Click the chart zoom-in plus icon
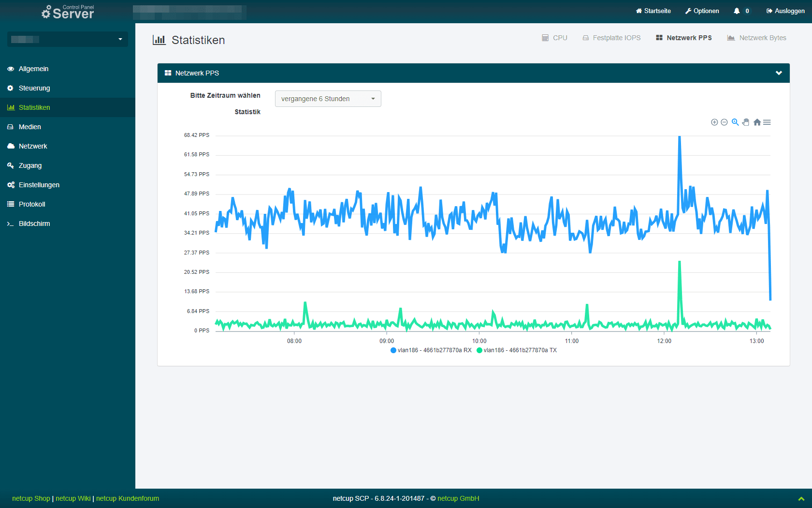 [714, 122]
